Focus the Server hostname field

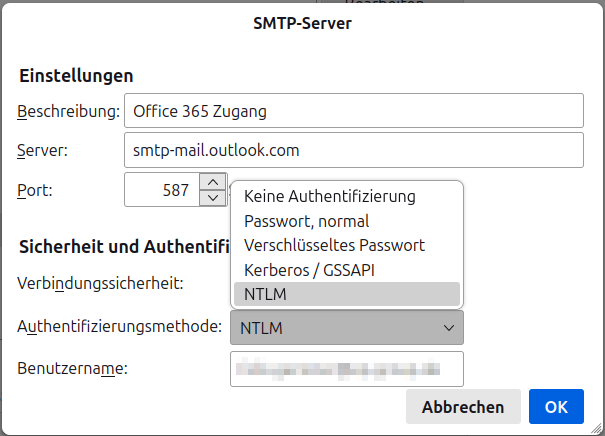coord(352,150)
